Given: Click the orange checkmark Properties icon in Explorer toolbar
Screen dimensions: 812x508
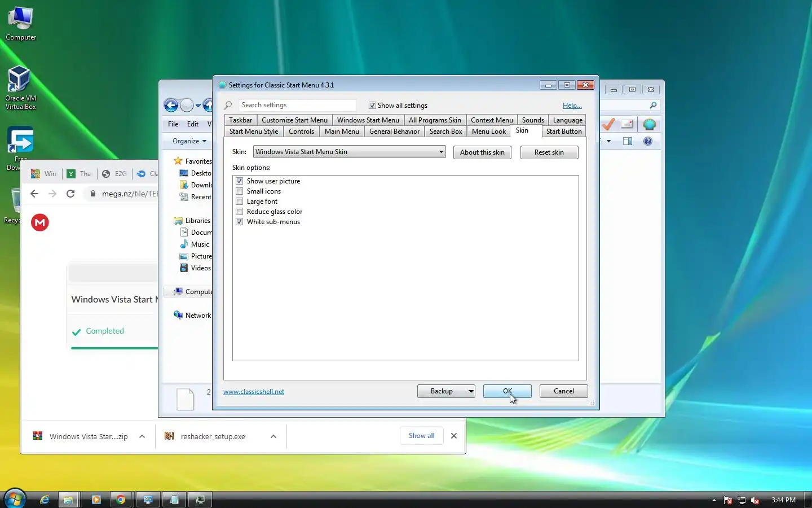Looking at the screenshot, I should point(608,124).
